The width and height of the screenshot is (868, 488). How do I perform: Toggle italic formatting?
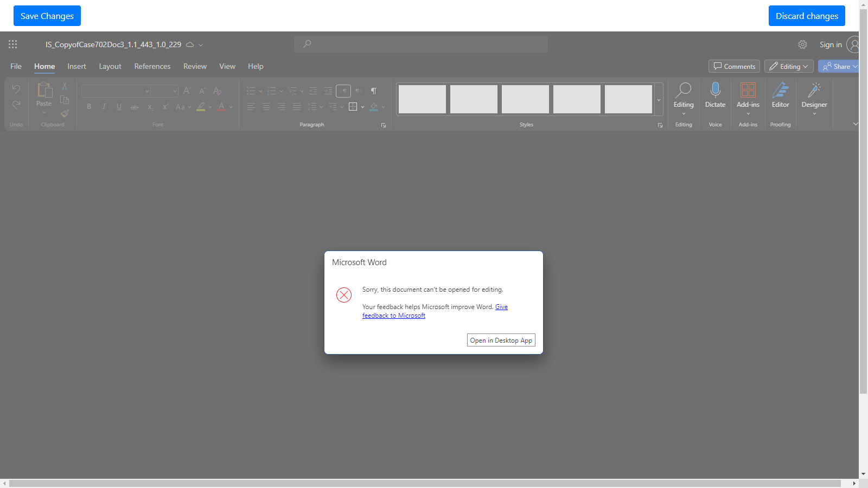tap(104, 107)
